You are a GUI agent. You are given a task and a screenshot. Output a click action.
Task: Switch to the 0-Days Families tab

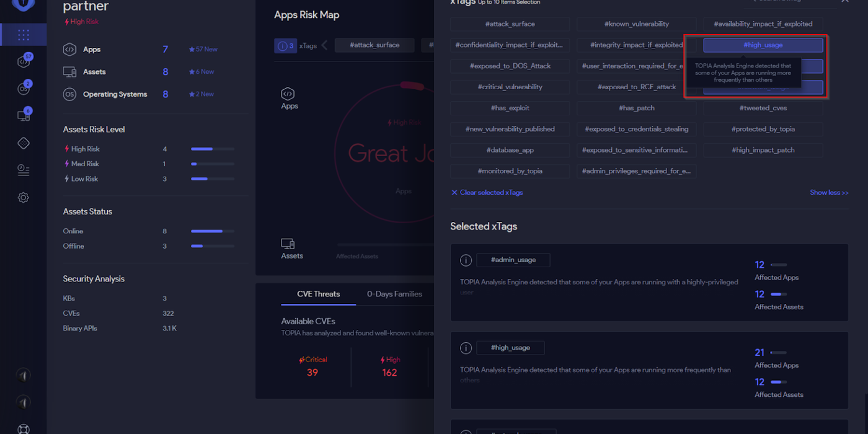tap(394, 294)
